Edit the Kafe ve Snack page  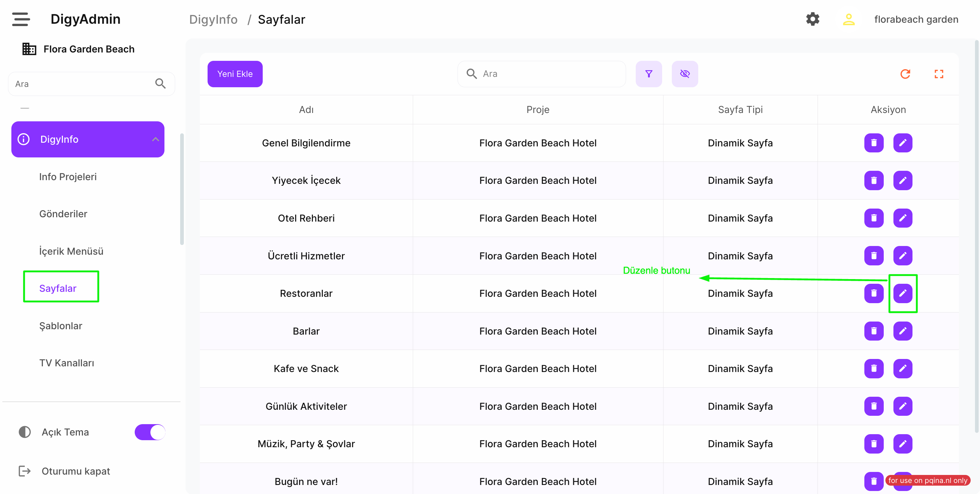(x=902, y=369)
